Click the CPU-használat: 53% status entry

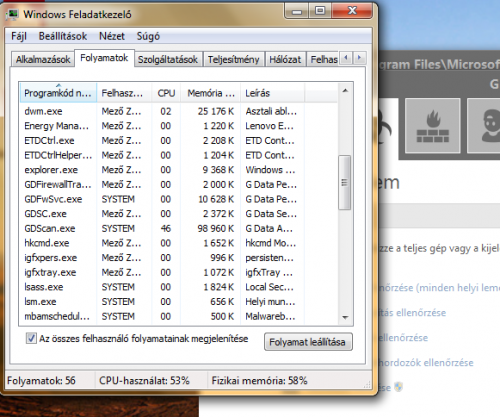pyautogui.click(x=144, y=381)
